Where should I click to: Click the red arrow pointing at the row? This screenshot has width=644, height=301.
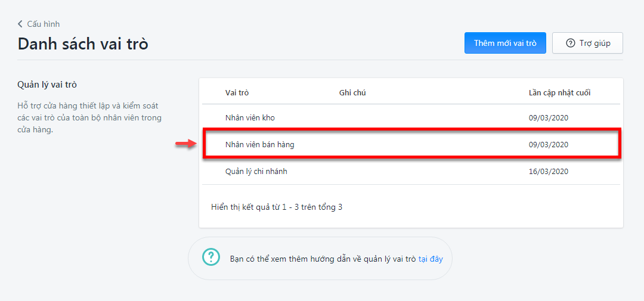(184, 143)
